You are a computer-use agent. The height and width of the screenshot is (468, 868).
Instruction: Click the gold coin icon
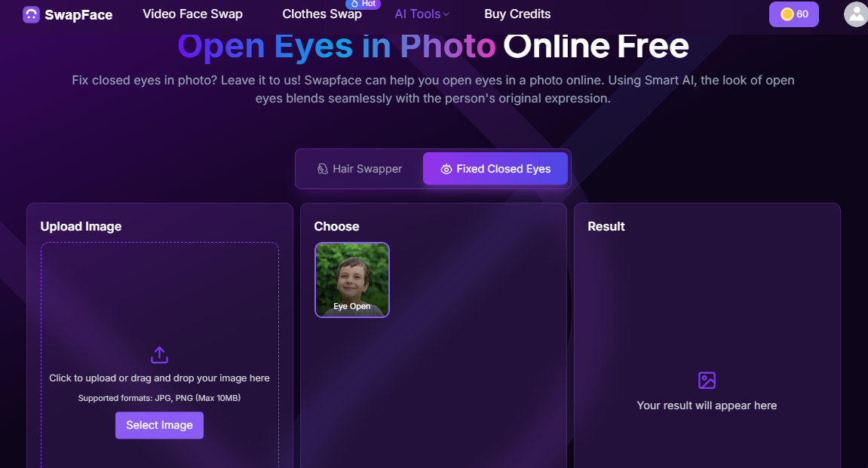(787, 14)
